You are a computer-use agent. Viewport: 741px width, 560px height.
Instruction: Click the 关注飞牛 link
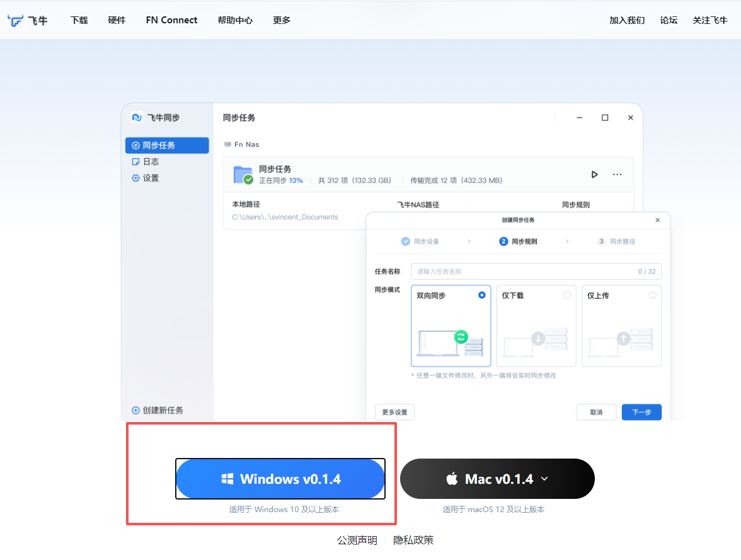[x=709, y=20]
